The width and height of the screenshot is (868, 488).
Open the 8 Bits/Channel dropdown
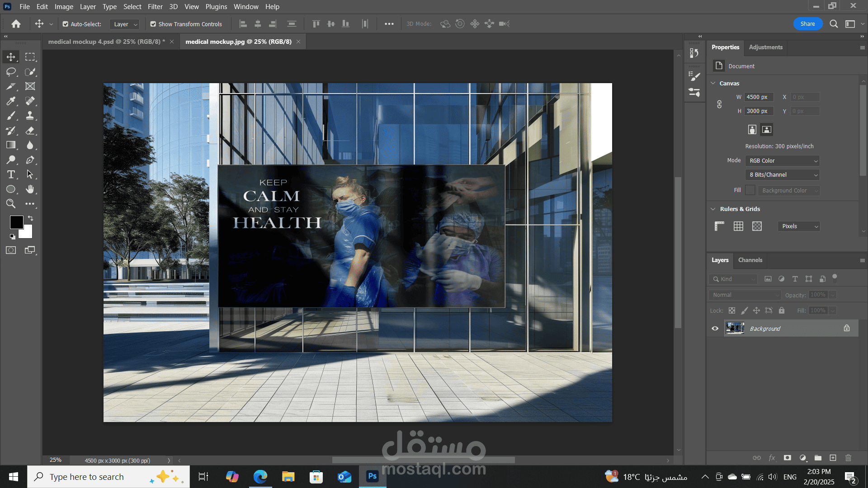pyautogui.click(x=783, y=175)
